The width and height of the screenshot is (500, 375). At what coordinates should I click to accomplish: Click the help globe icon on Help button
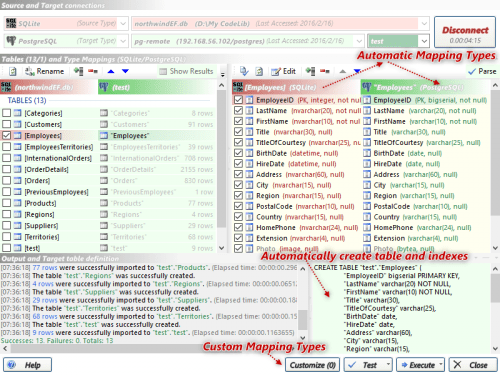[x=11, y=365]
